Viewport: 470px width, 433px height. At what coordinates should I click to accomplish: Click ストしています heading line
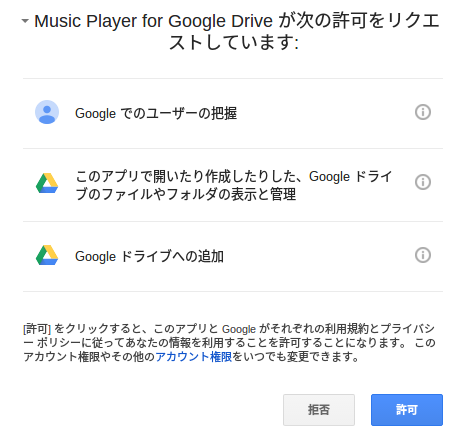click(233, 43)
